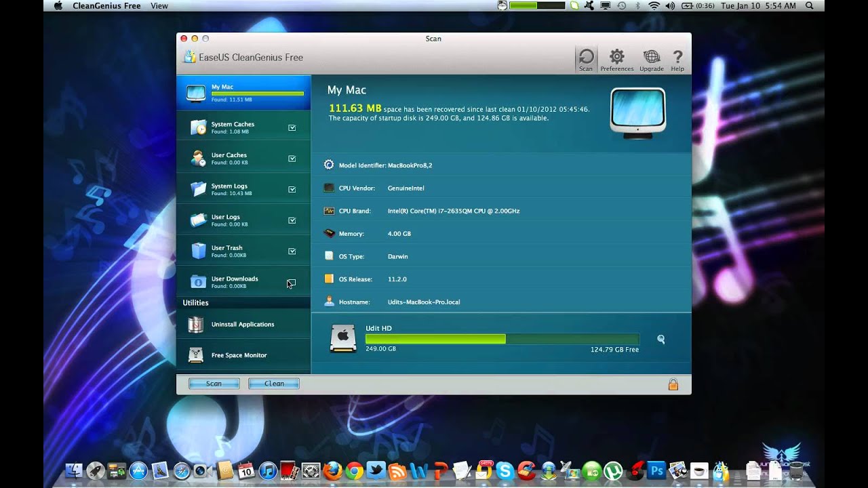Viewport: 868px width, 488px height.
Task: Open the User Logs category
Action: (243, 220)
